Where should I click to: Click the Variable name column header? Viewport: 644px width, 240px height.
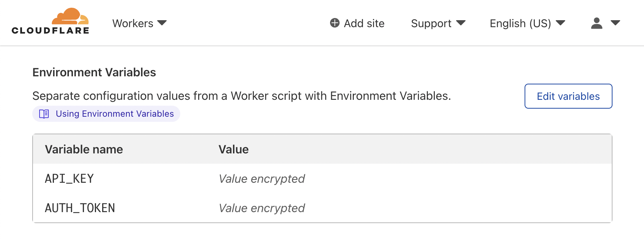point(84,149)
